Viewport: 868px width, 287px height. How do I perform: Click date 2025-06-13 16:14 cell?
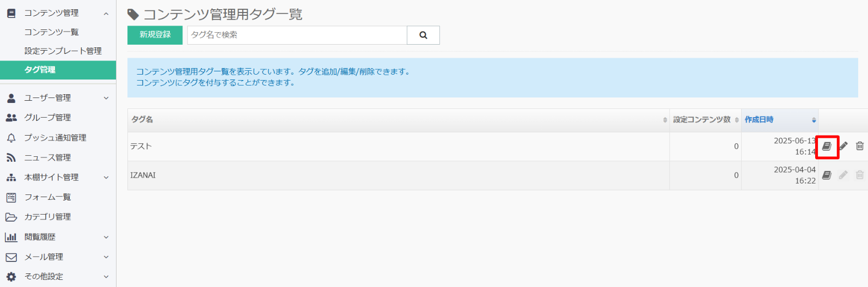point(780,146)
